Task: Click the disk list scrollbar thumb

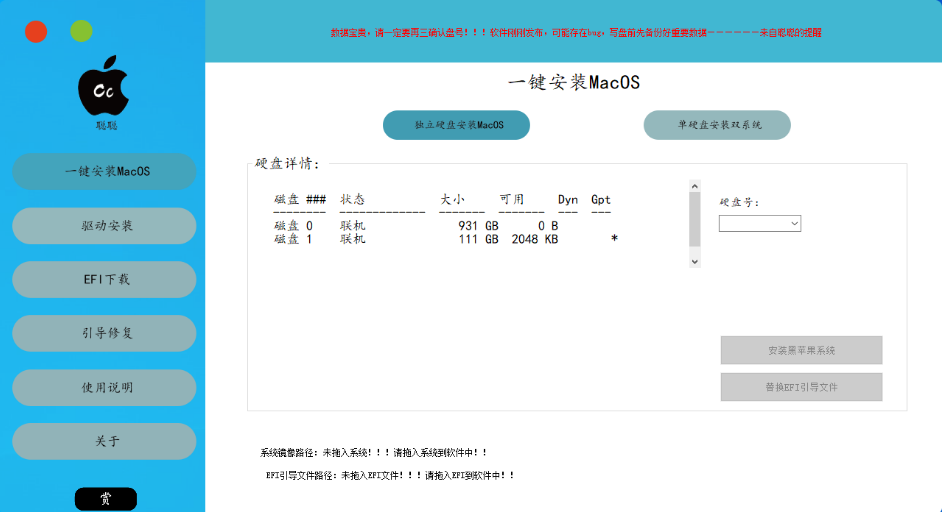Action: 695,219
